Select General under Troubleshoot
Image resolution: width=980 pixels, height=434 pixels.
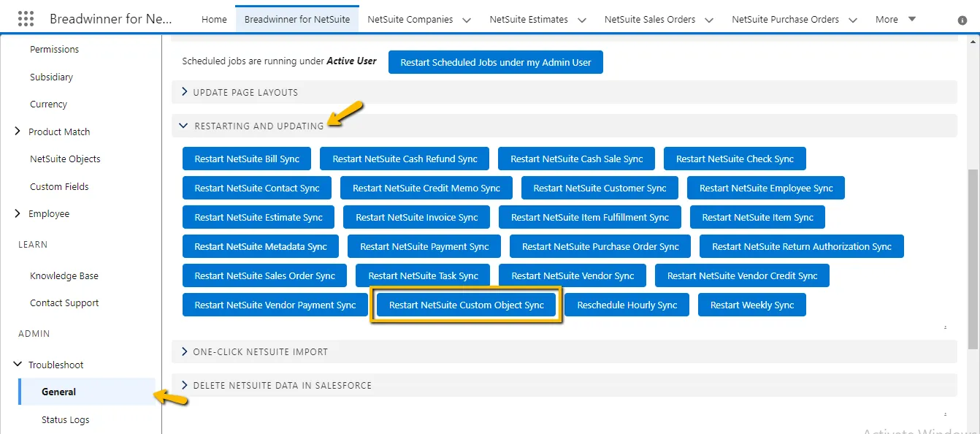pyautogui.click(x=87, y=392)
